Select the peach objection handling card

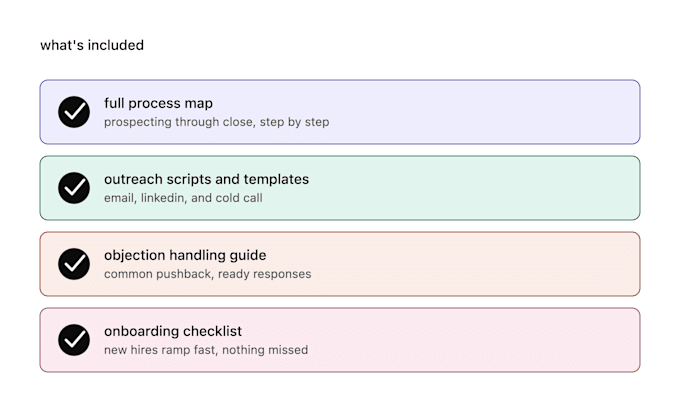tap(340, 264)
